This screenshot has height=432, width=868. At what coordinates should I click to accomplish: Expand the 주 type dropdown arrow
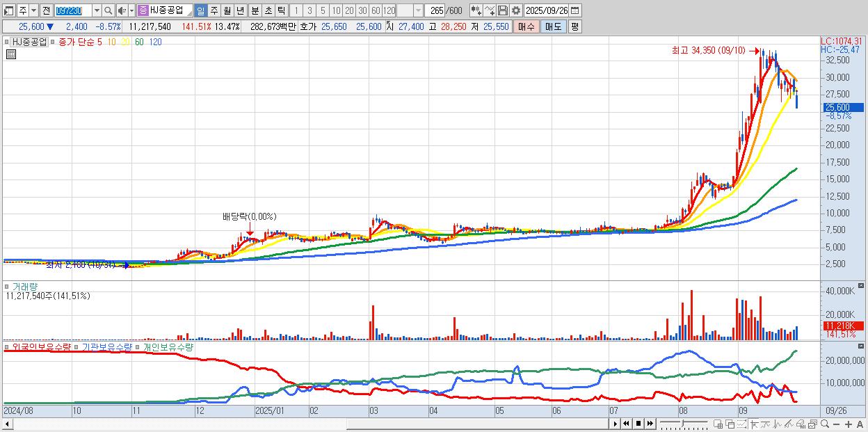(33, 10)
